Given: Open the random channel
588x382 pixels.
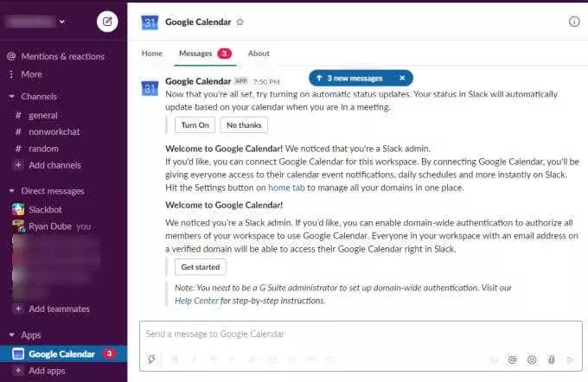Looking at the screenshot, I should tap(43, 149).
